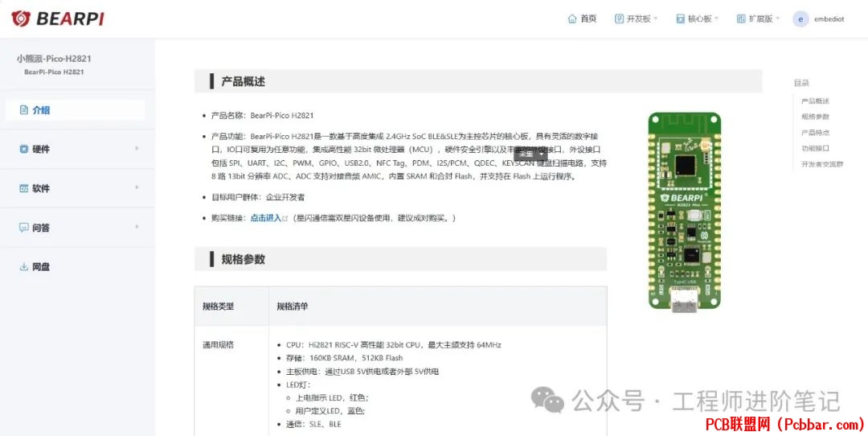Click the home icon beside 首页

[572, 19]
